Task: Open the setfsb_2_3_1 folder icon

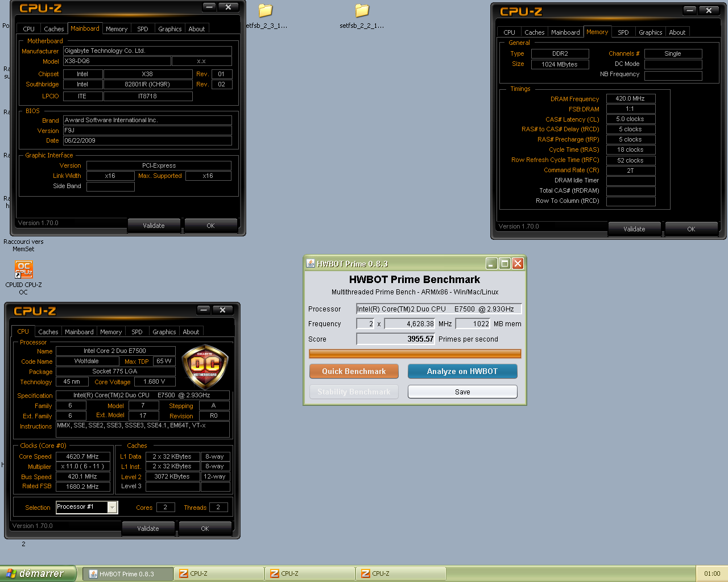Action: [x=265, y=10]
